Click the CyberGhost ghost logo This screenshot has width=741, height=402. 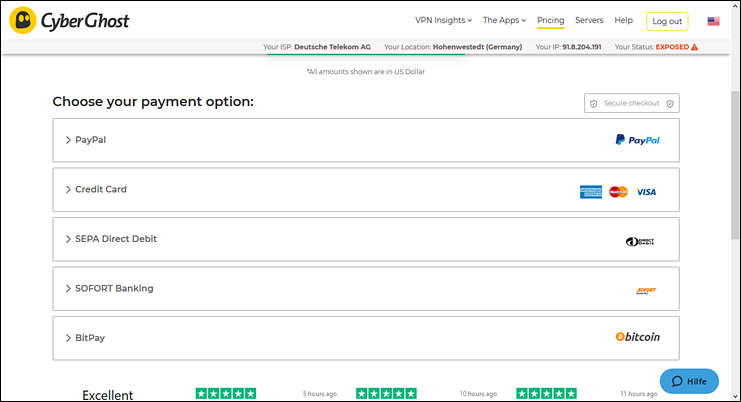23,20
